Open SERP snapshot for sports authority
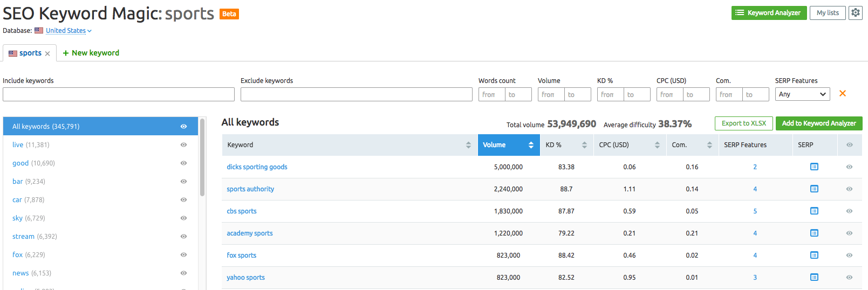The image size is (868, 290). [x=814, y=189]
